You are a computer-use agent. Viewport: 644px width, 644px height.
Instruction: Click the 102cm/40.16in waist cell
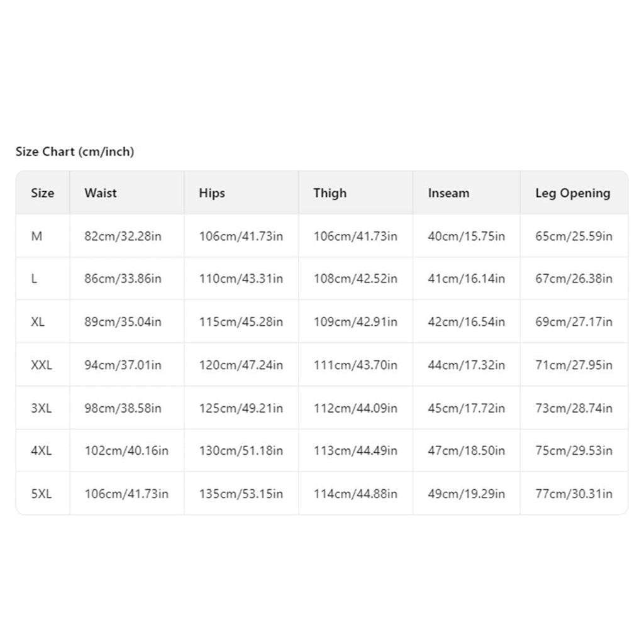(x=126, y=450)
